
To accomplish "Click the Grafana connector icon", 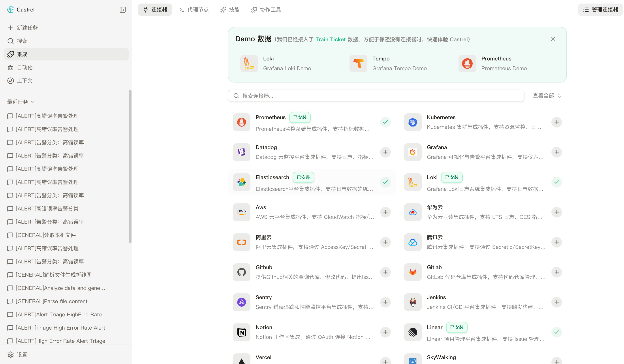I will coord(413,152).
